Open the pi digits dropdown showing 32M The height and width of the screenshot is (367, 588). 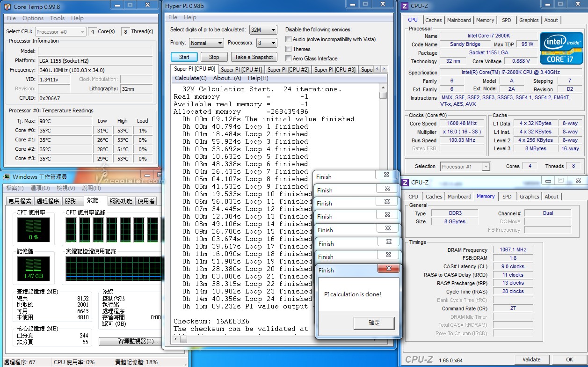click(263, 29)
